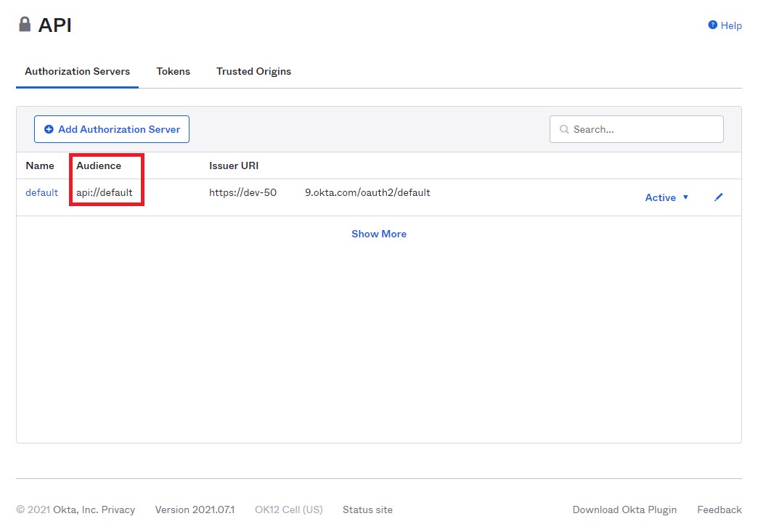
Task: Open the Feedback link
Action: coord(719,510)
